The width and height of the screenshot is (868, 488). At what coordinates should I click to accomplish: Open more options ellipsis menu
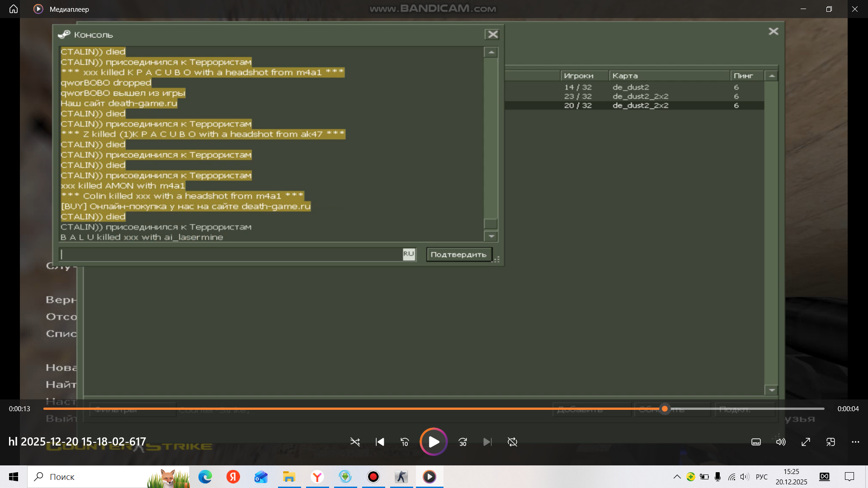coord(855,442)
